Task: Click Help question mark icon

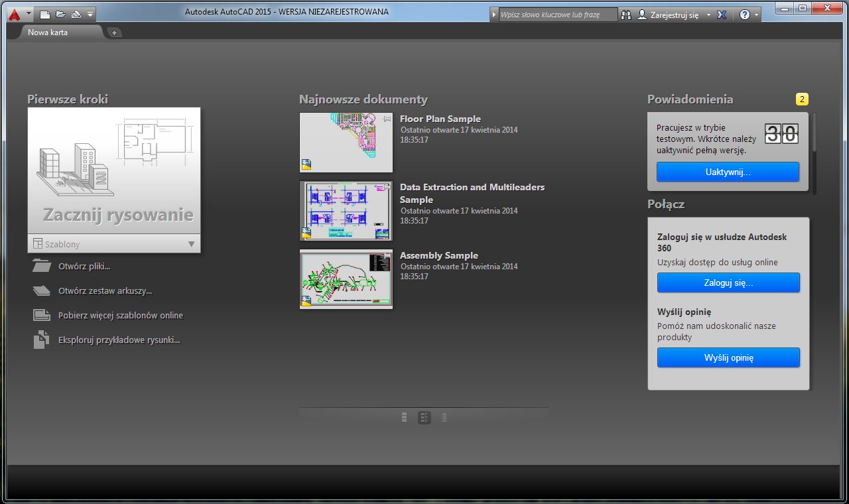Action: pos(744,15)
